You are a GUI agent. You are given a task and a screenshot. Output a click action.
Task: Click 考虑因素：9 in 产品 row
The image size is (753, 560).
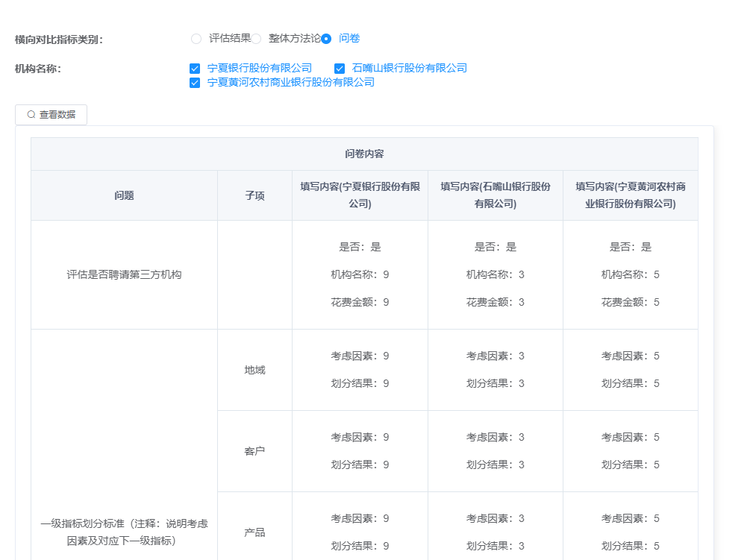[x=360, y=519]
